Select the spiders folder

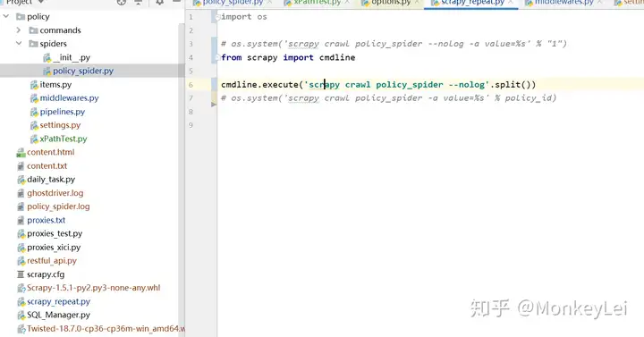coord(48,44)
